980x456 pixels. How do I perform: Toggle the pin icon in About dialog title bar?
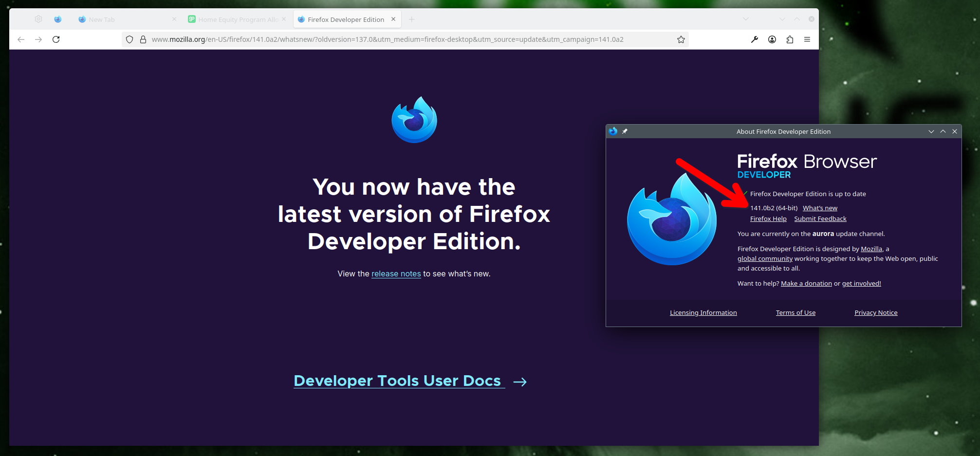point(625,131)
